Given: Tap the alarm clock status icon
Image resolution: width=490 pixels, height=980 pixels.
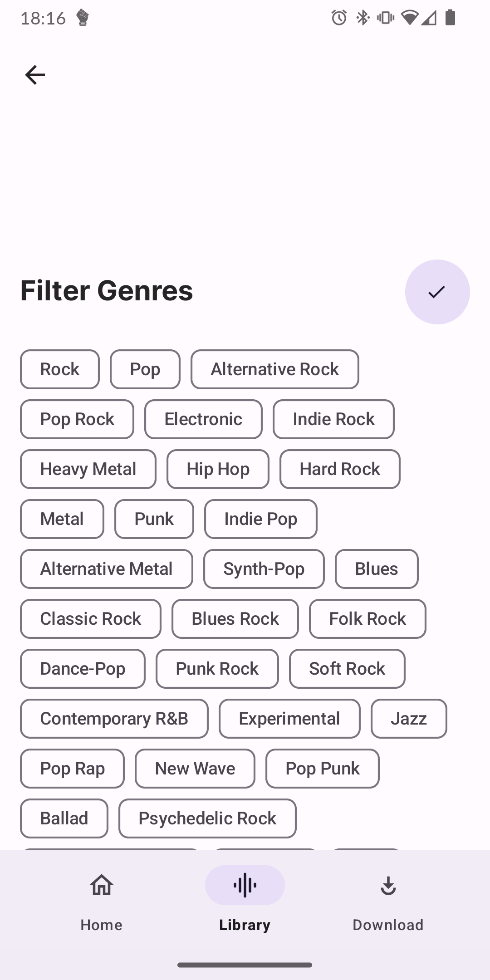Looking at the screenshot, I should coord(339,18).
